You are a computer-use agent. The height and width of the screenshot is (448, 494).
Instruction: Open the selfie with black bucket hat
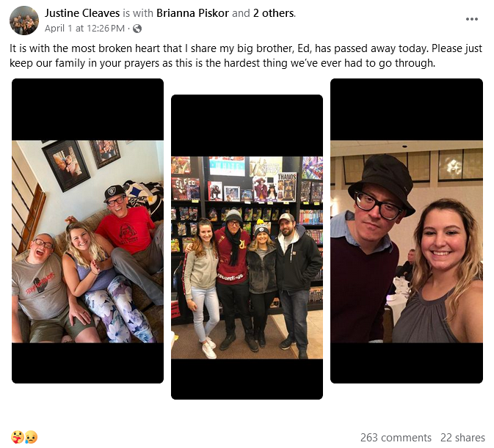[x=407, y=231]
